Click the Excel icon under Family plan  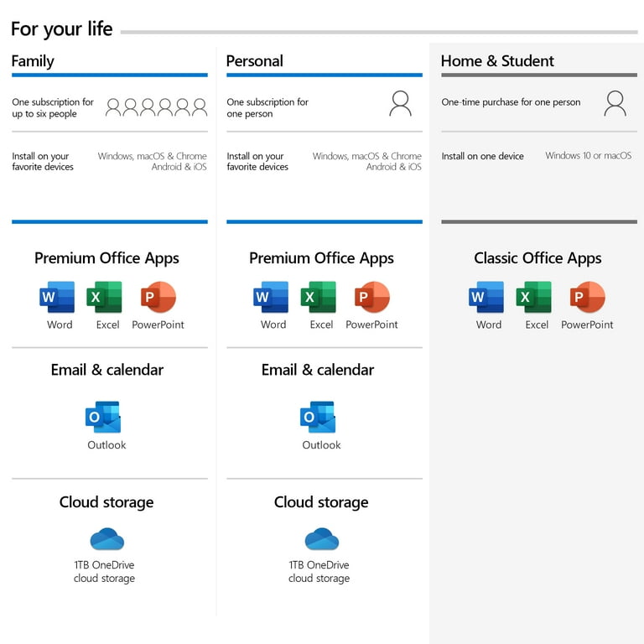[105, 298]
